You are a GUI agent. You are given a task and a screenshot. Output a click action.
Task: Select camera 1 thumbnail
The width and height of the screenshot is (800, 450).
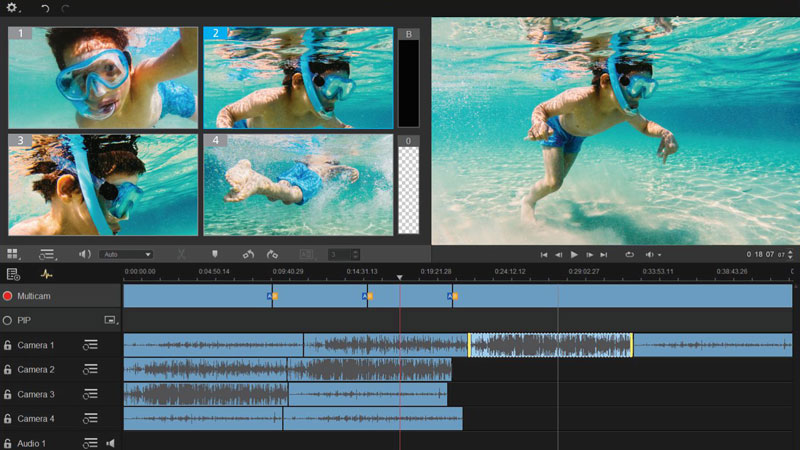[x=103, y=78]
